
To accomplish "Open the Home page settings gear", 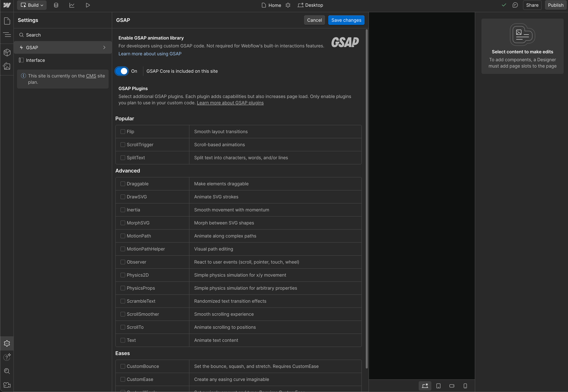I will [288, 5].
